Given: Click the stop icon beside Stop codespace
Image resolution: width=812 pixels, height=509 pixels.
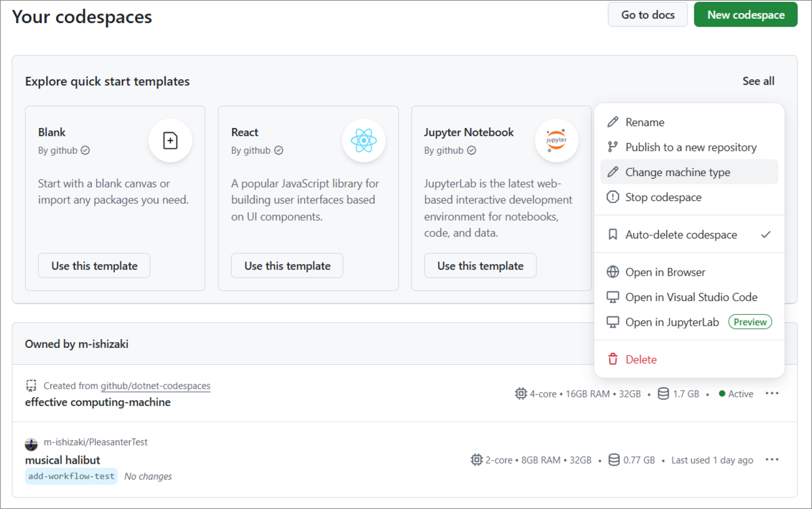Looking at the screenshot, I should point(613,198).
